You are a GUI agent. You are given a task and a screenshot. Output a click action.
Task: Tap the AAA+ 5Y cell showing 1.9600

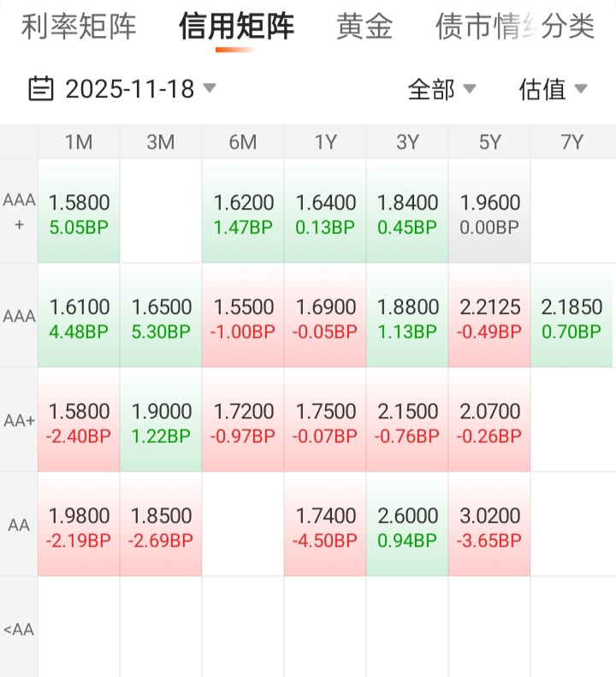[489, 212]
